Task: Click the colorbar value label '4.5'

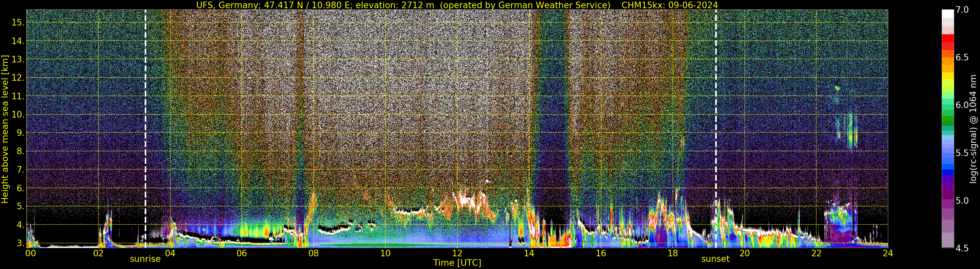Action: (962, 248)
